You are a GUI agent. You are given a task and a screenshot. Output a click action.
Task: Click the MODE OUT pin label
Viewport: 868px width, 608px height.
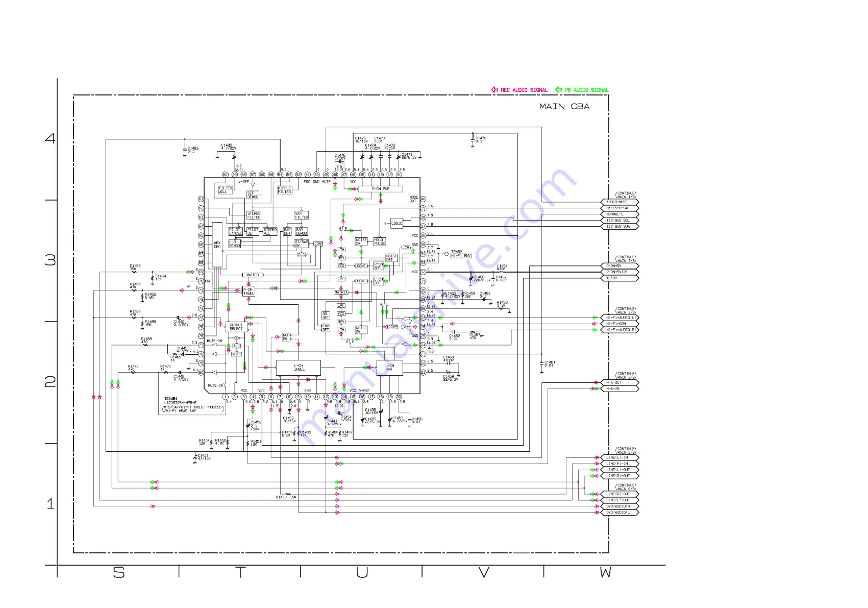pos(413,199)
